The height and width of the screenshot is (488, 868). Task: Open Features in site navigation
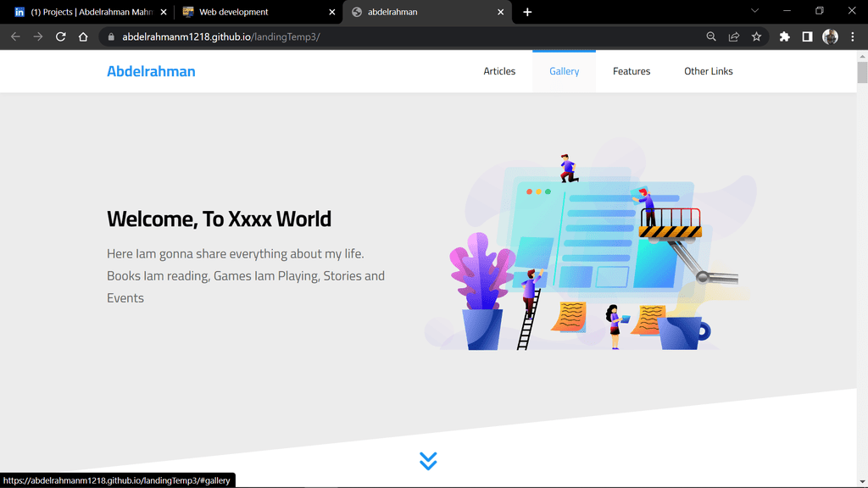(x=631, y=71)
